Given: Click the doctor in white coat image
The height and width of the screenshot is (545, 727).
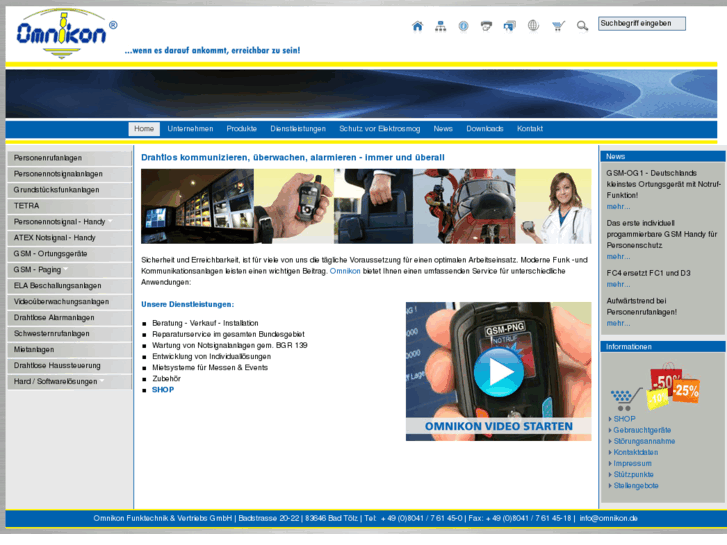Looking at the screenshot, I should (x=554, y=206).
